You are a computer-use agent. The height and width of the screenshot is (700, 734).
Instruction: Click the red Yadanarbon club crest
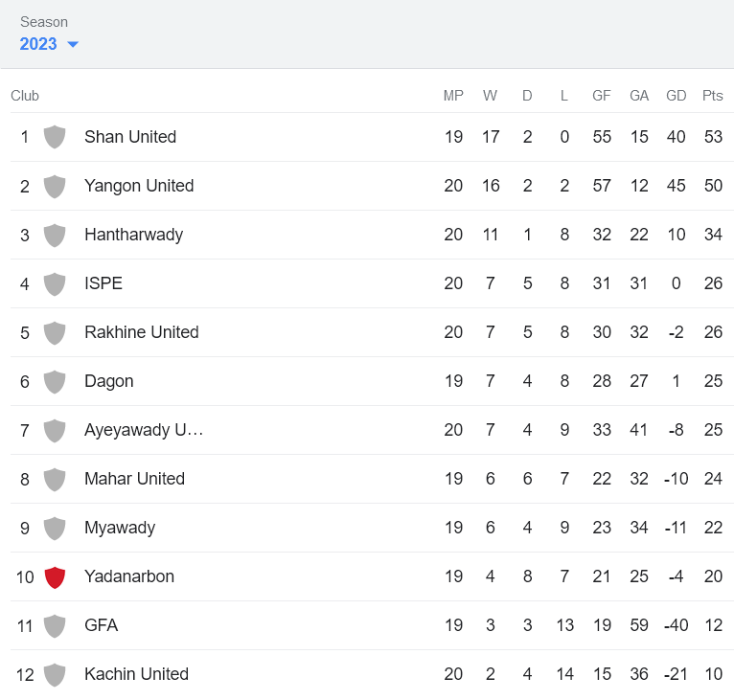pyautogui.click(x=55, y=576)
